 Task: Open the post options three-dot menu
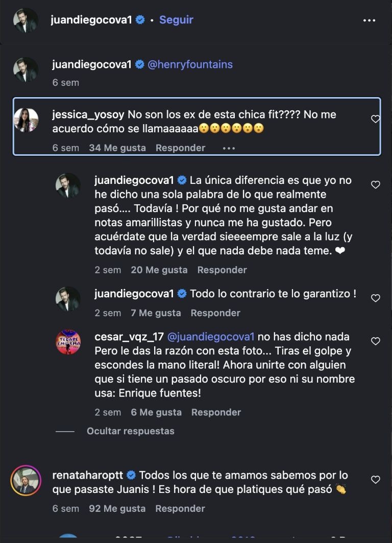click(369, 20)
